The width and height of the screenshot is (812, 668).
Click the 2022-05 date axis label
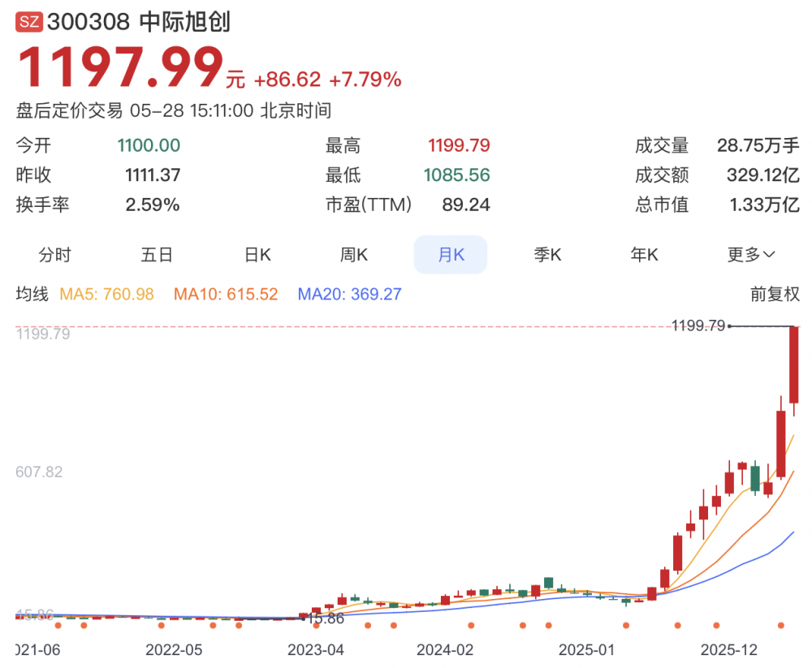pyautogui.click(x=174, y=650)
